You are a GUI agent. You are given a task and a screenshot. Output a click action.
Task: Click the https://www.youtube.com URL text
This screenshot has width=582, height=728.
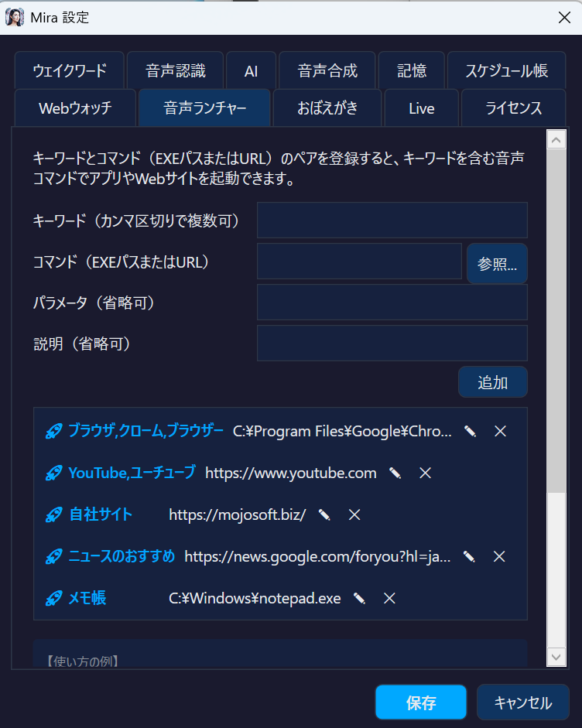click(x=291, y=473)
